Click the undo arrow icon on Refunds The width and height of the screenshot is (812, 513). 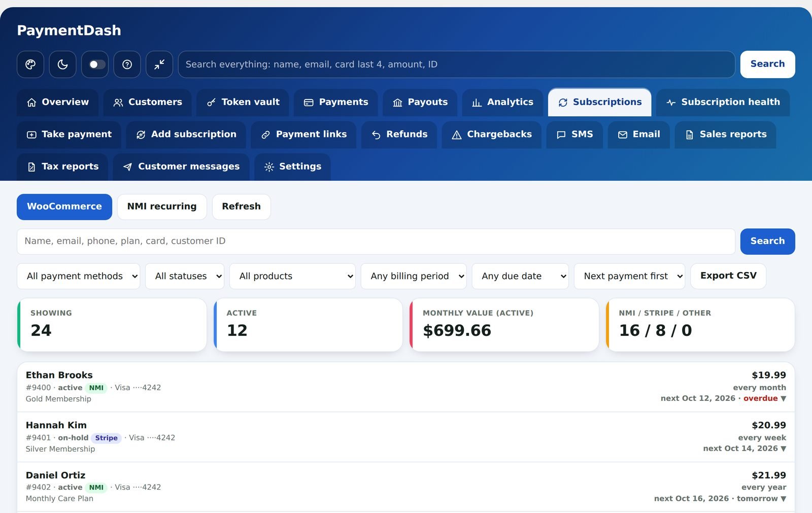click(376, 134)
